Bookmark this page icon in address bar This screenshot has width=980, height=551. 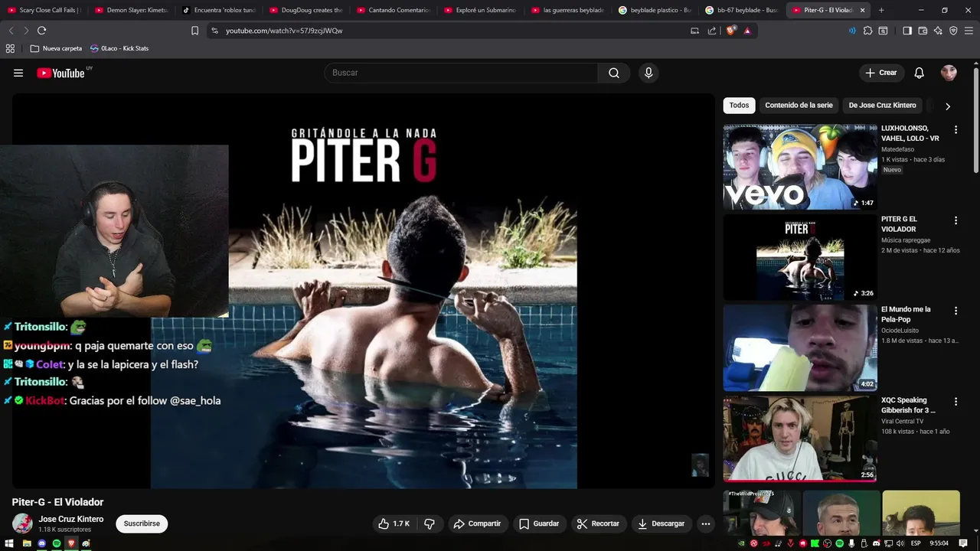click(x=194, y=31)
